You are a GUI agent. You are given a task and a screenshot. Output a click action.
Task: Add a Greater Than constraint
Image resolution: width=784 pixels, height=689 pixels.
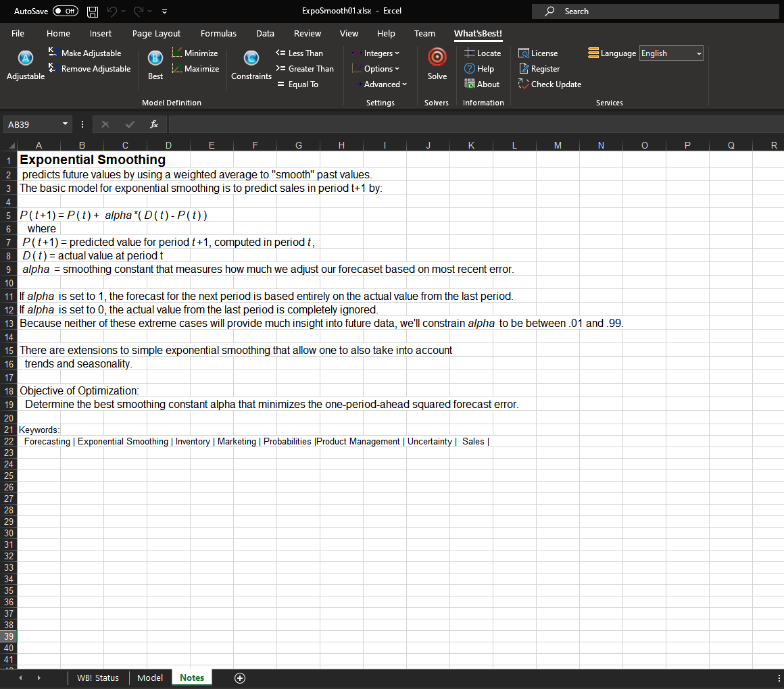[305, 68]
